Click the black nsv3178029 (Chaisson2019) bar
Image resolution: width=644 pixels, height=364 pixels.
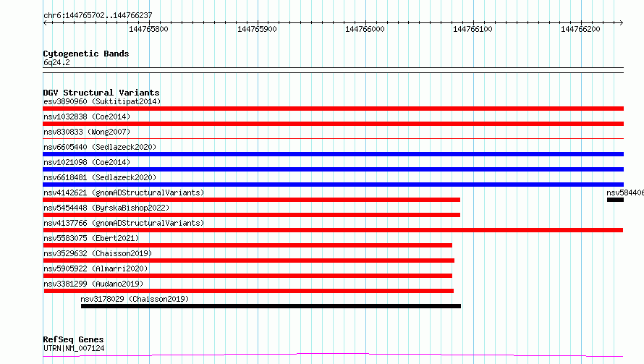(x=271, y=306)
